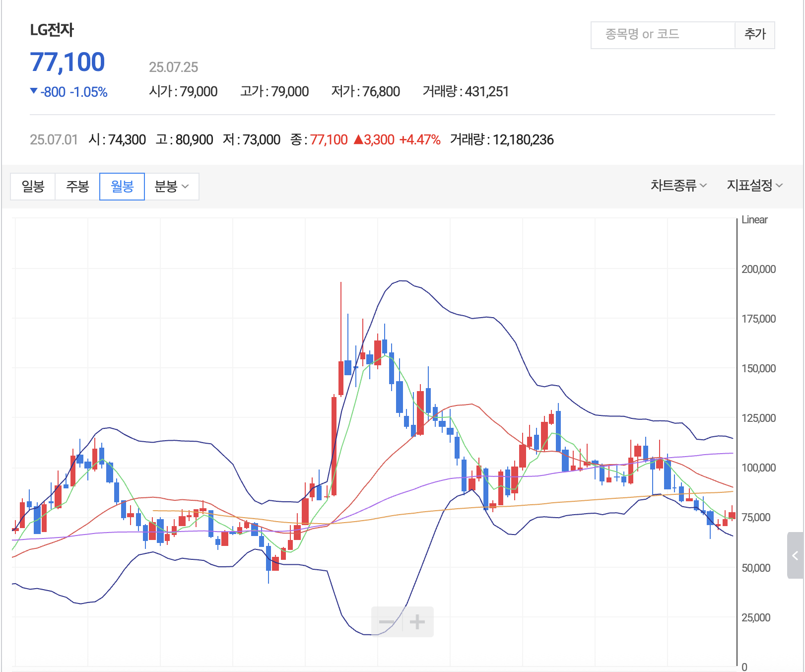Zoom in chart with plus icon
The image size is (805, 672).
(x=417, y=622)
